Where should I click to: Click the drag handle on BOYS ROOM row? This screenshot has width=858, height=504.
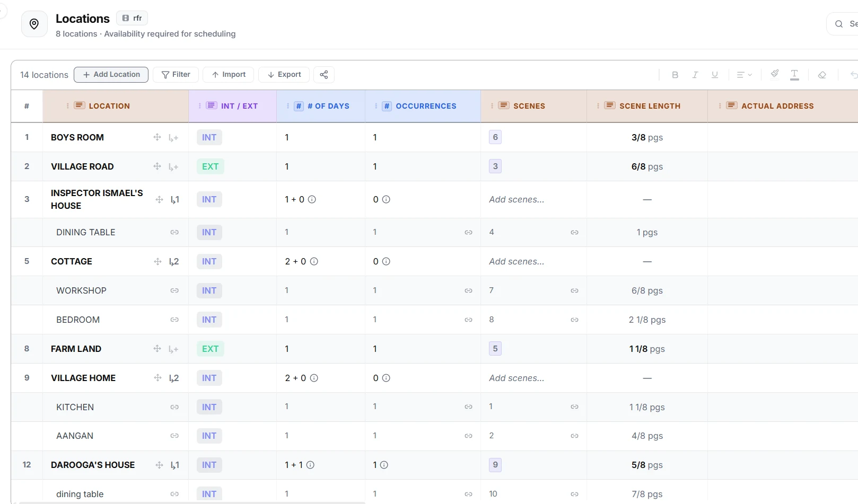(x=157, y=137)
